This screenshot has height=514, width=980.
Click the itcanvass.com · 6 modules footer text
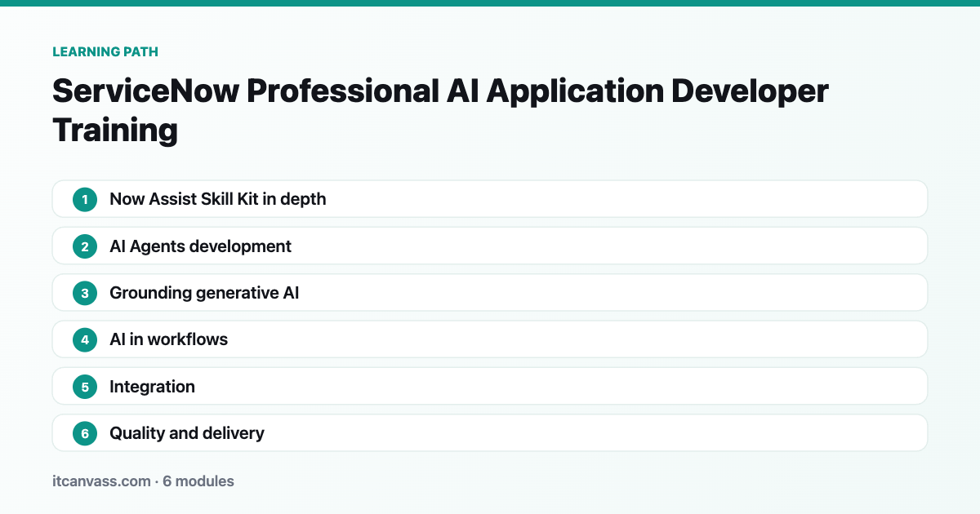(x=143, y=481)
